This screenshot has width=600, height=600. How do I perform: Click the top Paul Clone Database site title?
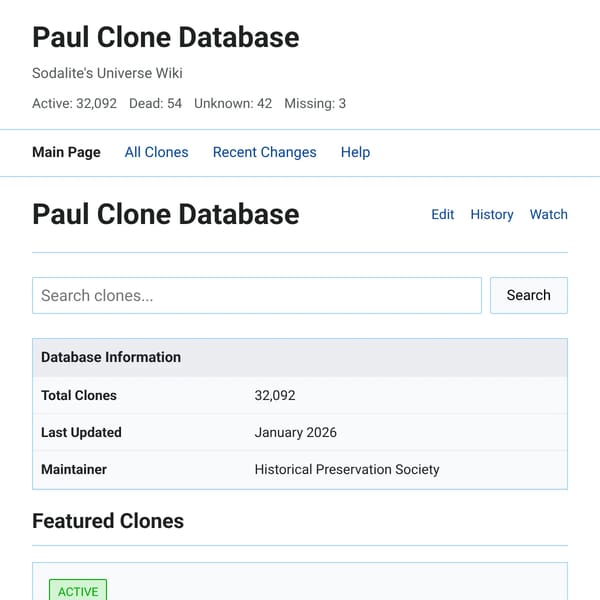tap(166, 37)
